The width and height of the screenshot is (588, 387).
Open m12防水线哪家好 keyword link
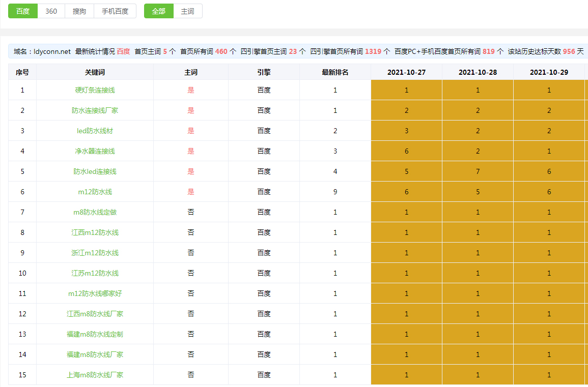(x=95, y=293)
